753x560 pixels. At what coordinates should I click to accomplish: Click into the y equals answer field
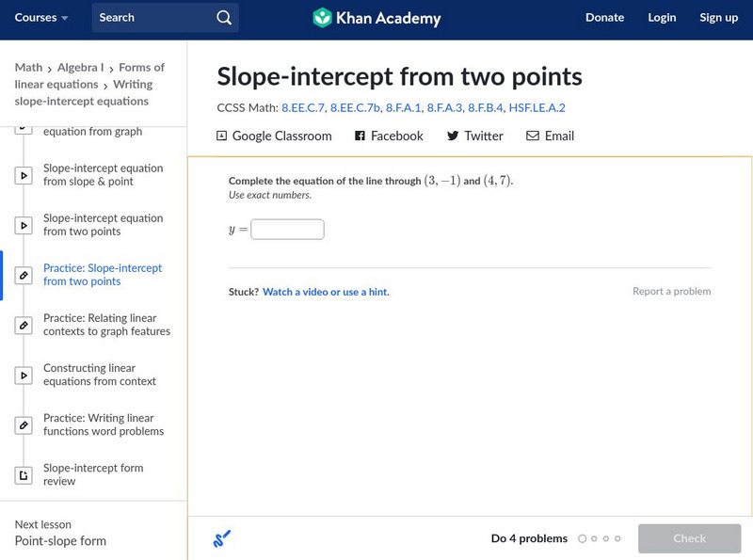click(287, 230)
